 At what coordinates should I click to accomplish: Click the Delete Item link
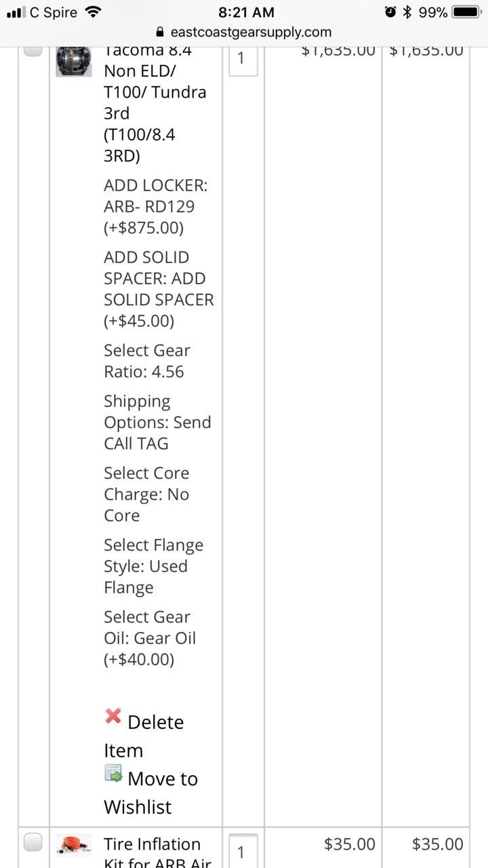click(x=144, y=736)
